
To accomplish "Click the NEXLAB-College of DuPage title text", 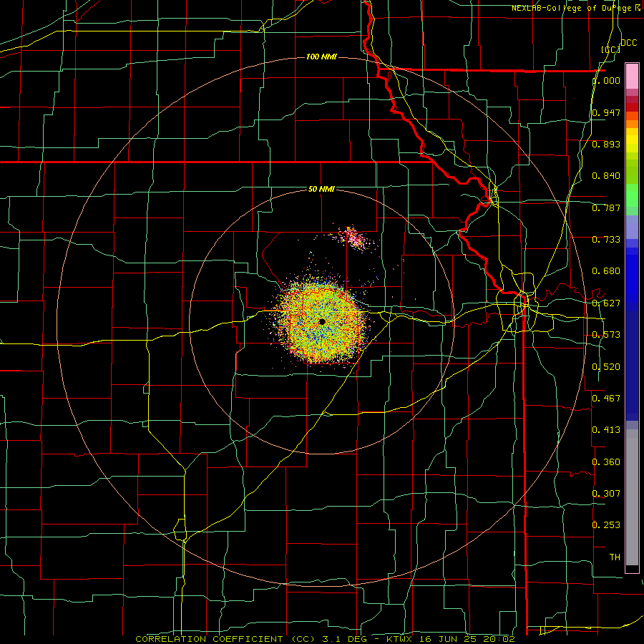I will click(x=575, y=8).
